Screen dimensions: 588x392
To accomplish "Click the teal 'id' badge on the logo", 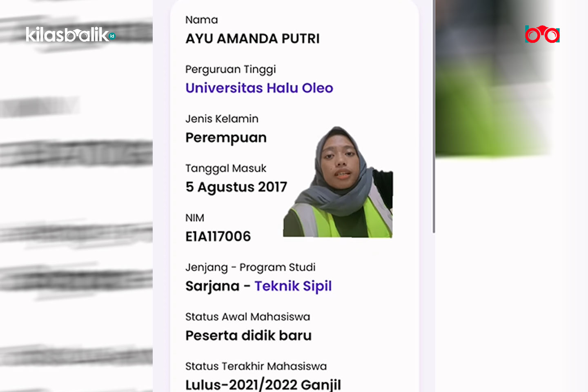I will [x=112, y=36].
